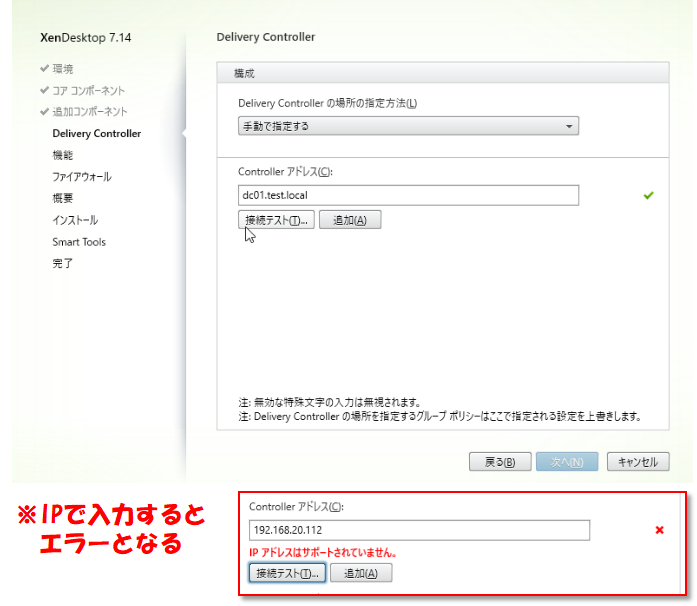The height and width of the screenshot is (606, 697).
Task: Select the 環境 step in the sidebar
Action: pos(63,69)
